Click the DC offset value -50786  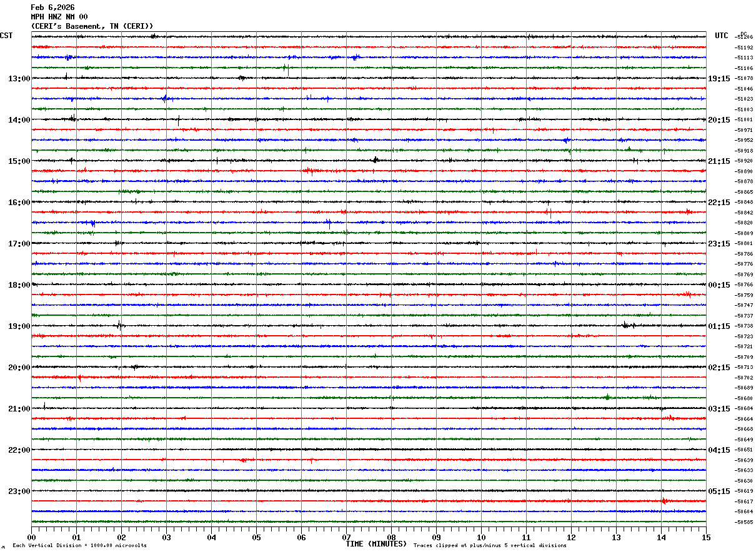point(744,254)
